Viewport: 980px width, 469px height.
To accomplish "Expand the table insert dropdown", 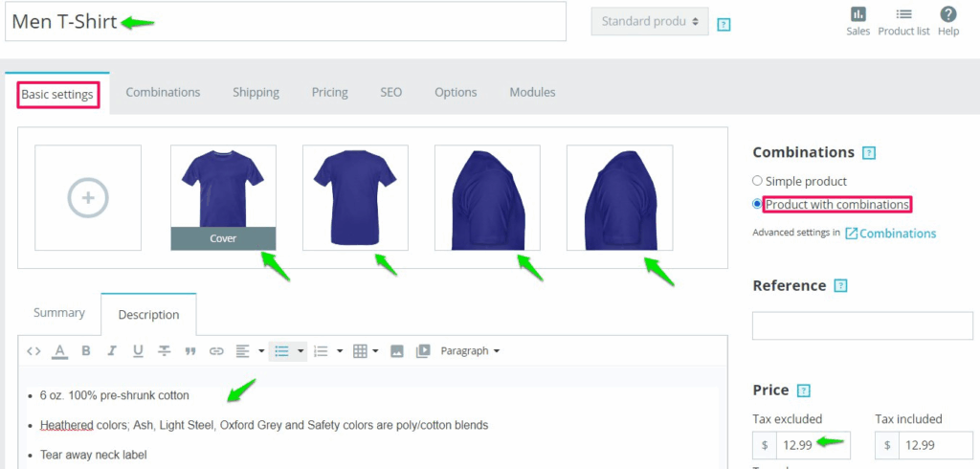I will click(366, 351).
